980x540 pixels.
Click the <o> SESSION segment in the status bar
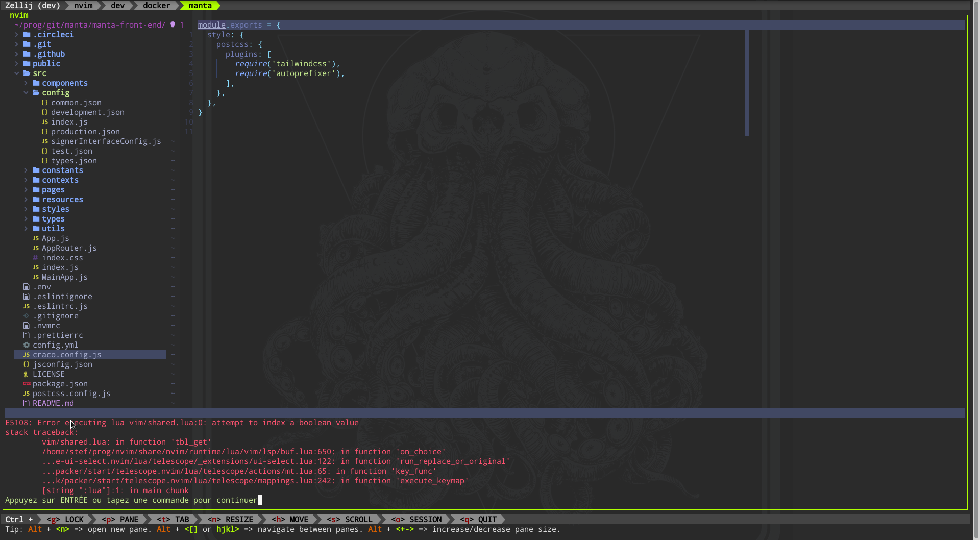pyautogui.click(x=416, y=519)
